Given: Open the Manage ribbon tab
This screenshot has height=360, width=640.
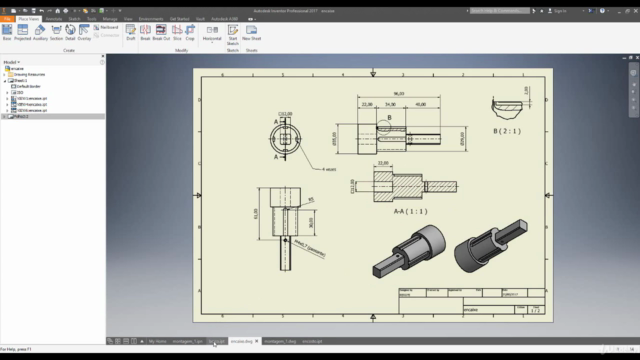Looking at the screenshot, I should pos(110,19).
